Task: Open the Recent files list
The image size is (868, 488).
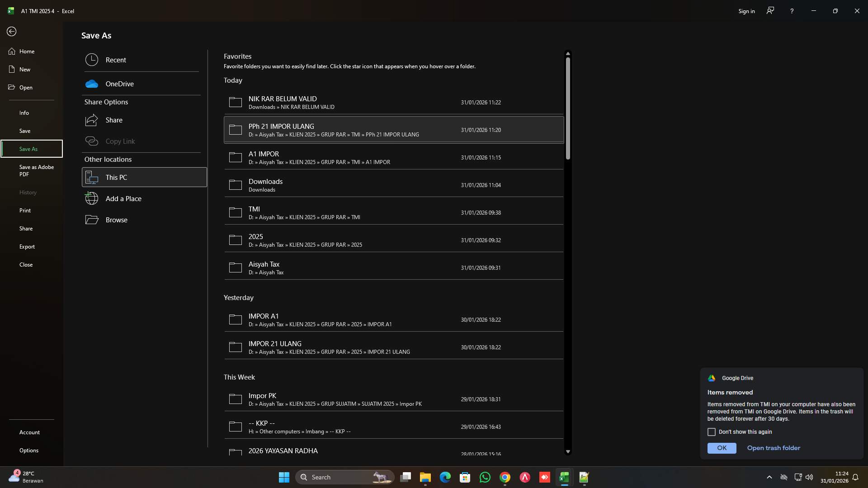Action: tap(117, 60)
